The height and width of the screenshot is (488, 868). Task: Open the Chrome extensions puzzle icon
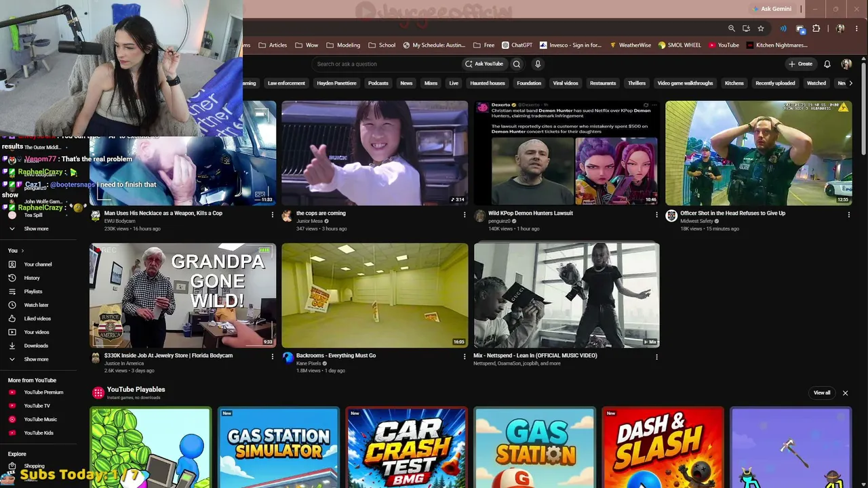pos(816,28)
